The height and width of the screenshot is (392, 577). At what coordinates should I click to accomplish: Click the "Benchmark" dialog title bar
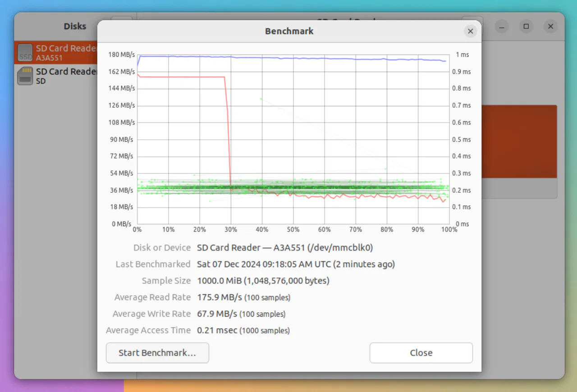pyautogui.click(x=289, y=31)
